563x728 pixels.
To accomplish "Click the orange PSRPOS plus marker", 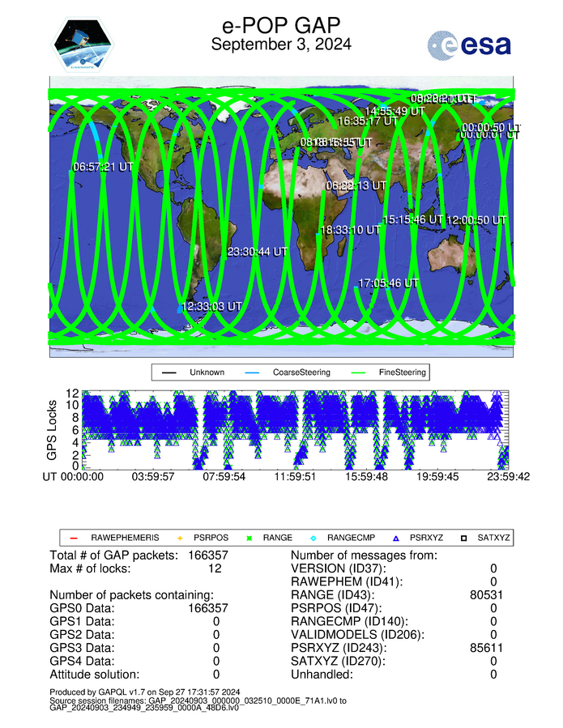I will pyautogui.click(x=180, y=537).
